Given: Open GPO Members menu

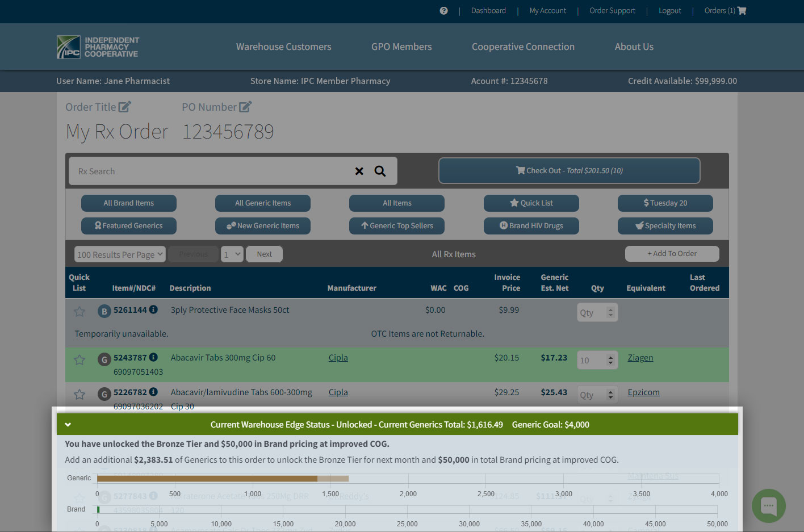Looking at the screenshot, I should tap(401, 47).
